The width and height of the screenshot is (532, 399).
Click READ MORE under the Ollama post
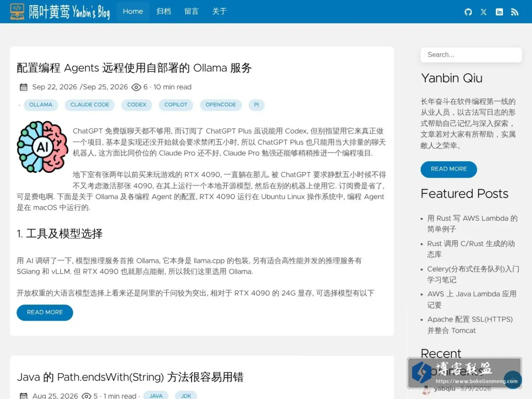click(45, 313)
